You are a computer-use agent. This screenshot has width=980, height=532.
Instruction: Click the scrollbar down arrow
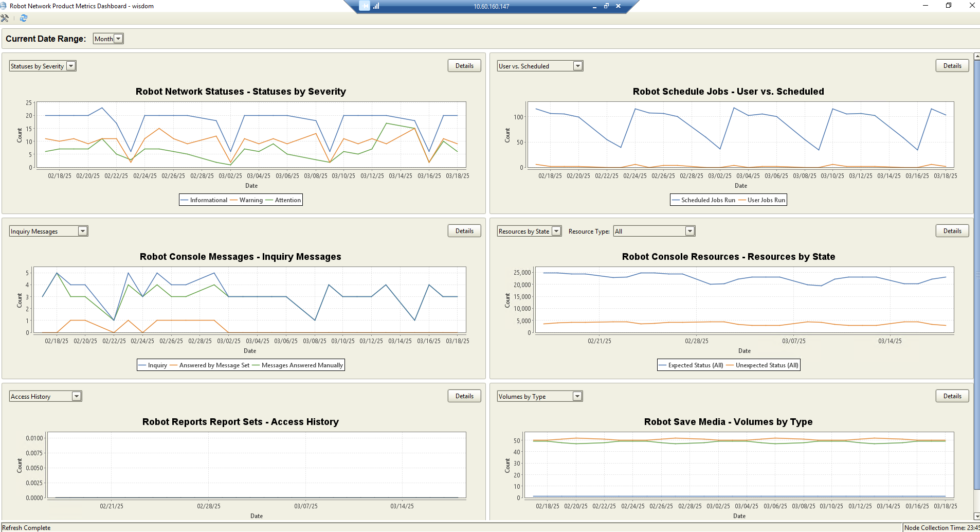pos(977,516)
